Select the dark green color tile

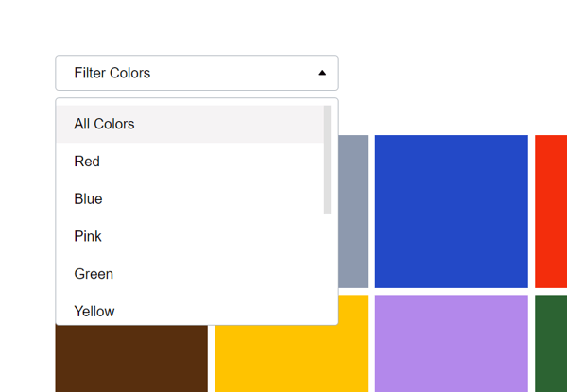551,343
